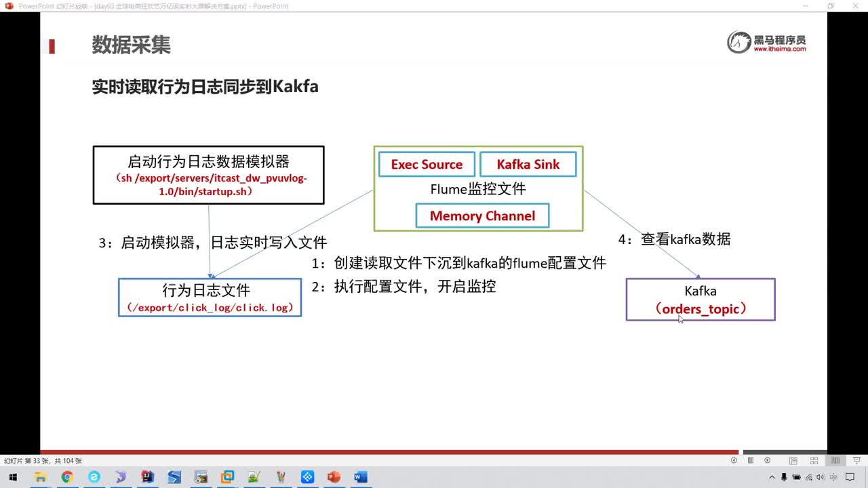The image size is (868, 488).
Task: Click the startup.sh command text
Action: 211,184
